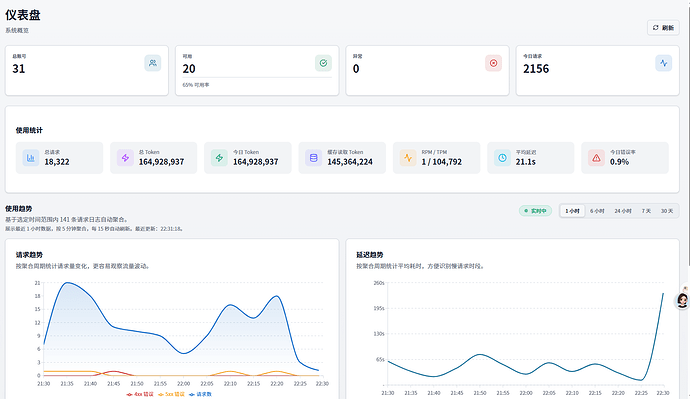Click the 18,322 total requests value
This screenshot has width=690, height=399.
pyautogui.click(x=57, y=162)
